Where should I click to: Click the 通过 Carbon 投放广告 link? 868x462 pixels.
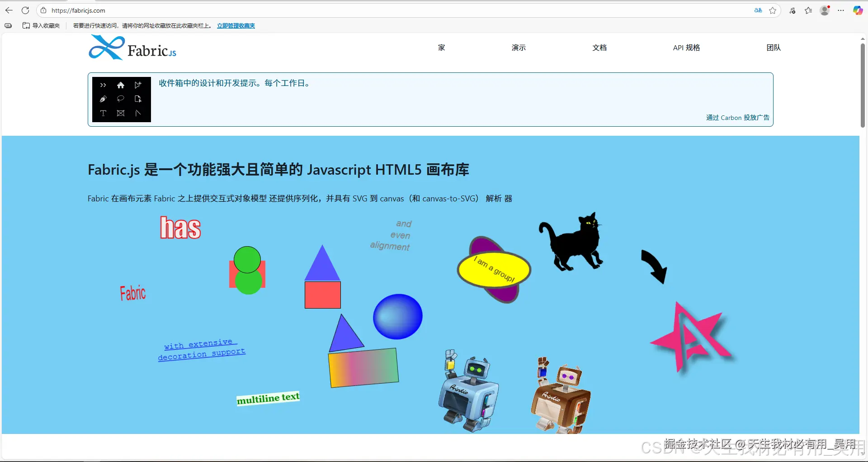pyautogui.click(x=737, y=117)
